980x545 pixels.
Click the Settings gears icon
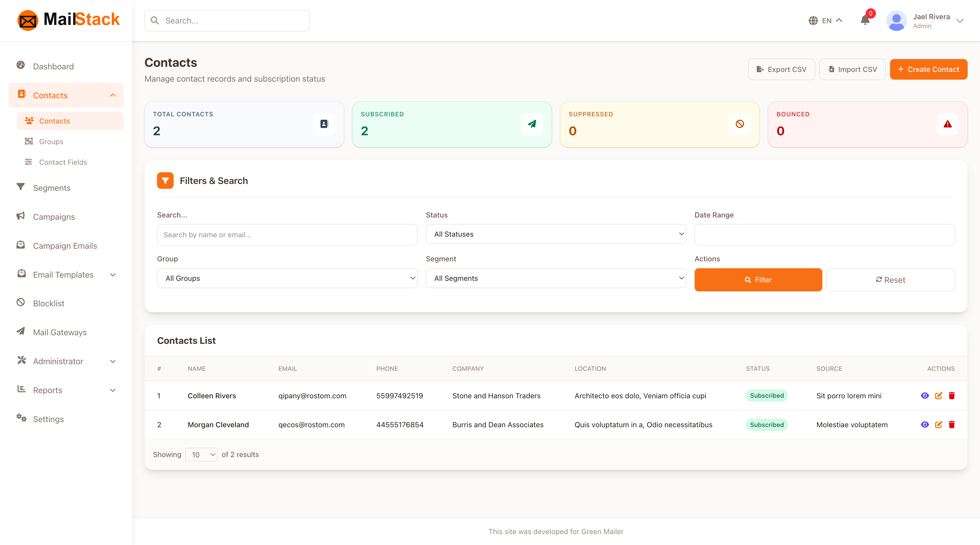coord(21,418)
